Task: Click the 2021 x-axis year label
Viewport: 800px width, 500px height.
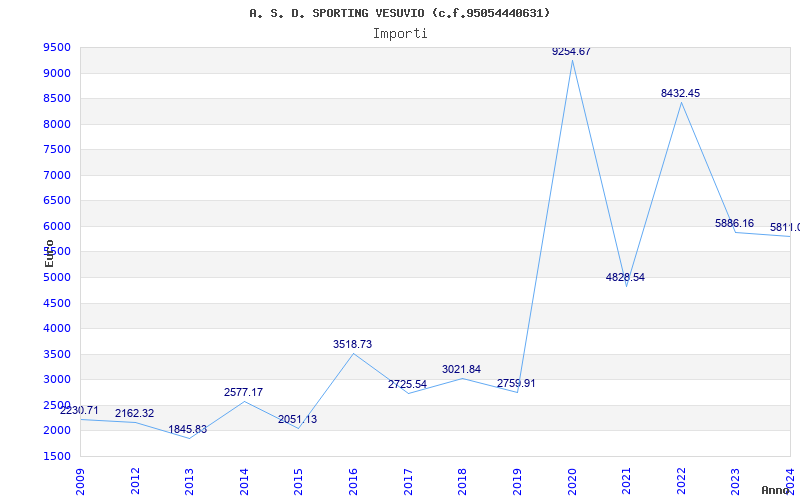Action: (x=626, y=481)
